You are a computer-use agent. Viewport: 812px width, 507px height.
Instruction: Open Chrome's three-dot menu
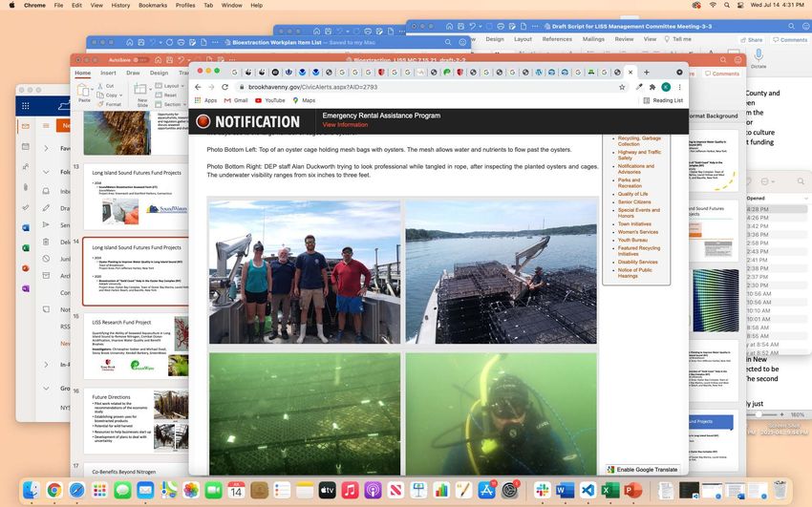point(679,87)
